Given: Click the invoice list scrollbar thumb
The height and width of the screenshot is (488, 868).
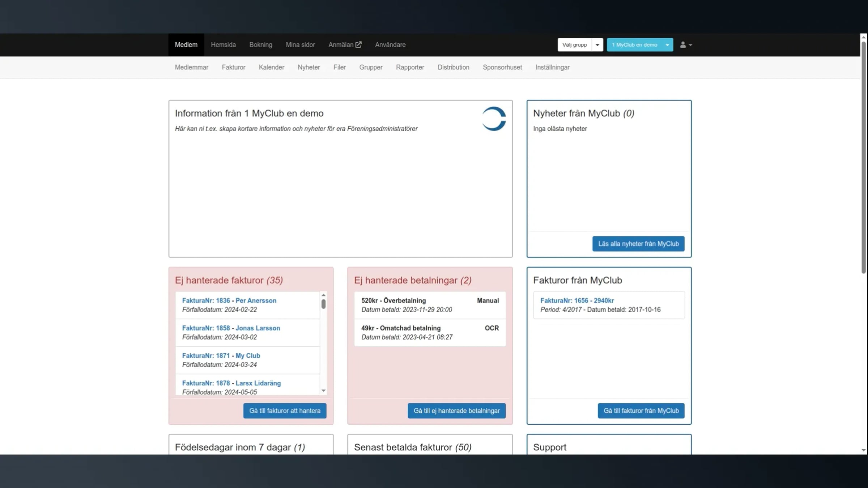Looking at the screenshot, I should tap(323, 304).
